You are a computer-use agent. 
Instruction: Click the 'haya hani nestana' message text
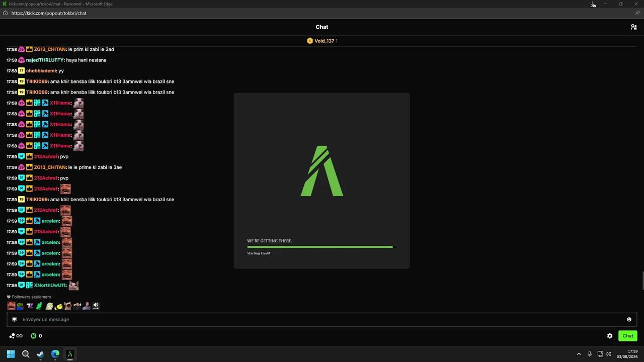[x=86, y=60]
